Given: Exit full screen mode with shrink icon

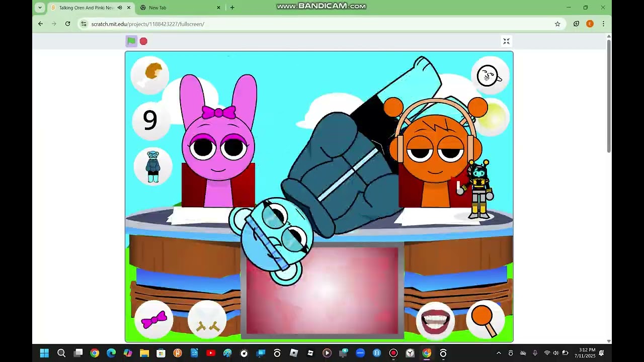Looking at the screenshot, I should (507, 41).
